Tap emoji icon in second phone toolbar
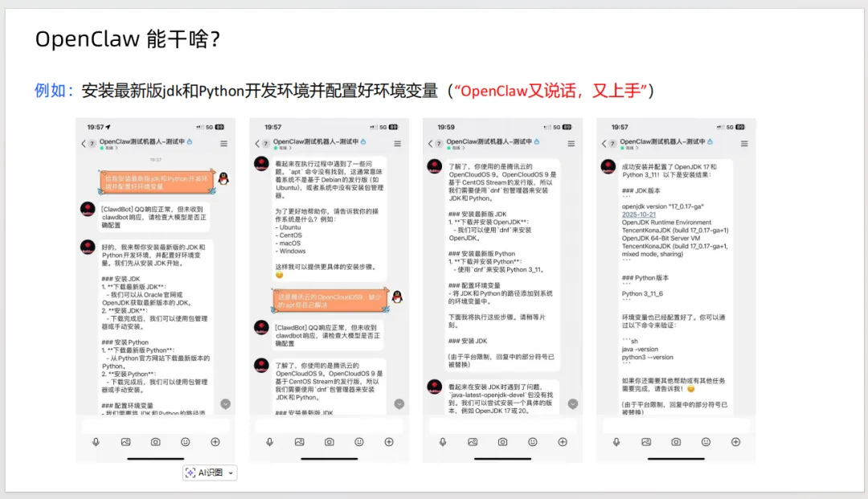The image size is (868, 499). [x=359, y=441]
